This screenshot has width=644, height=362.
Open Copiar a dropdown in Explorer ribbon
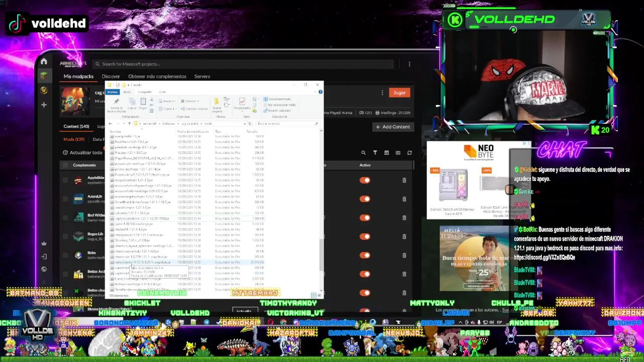168,109
